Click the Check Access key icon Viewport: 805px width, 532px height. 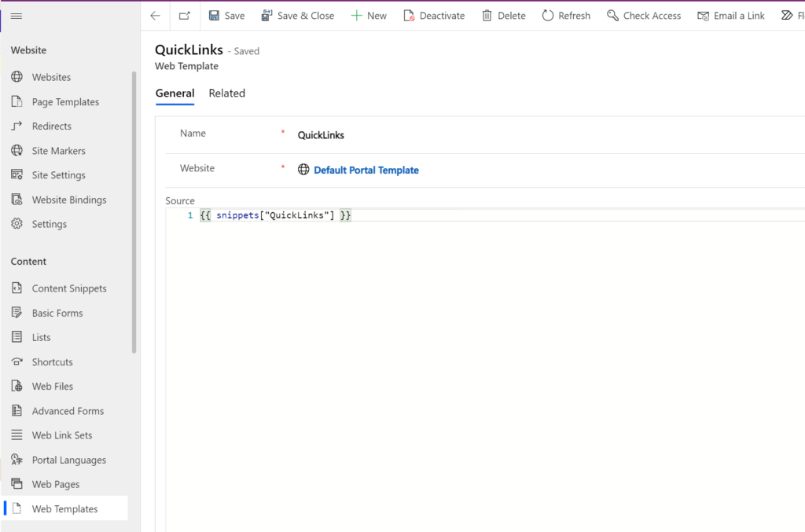click(x=612, y=16)
